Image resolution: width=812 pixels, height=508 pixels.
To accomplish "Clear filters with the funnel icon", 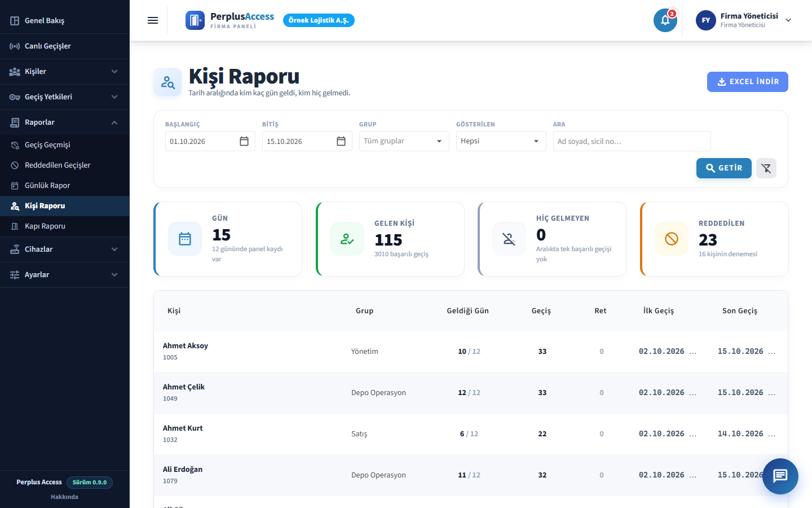I will 766,168.
